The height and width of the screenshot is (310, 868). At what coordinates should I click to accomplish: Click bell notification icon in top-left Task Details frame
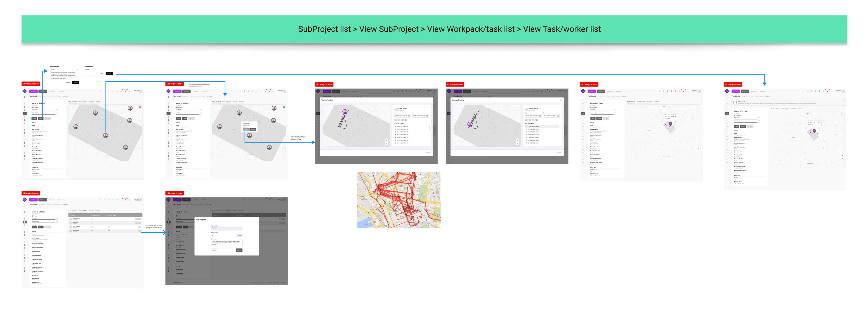125,91
